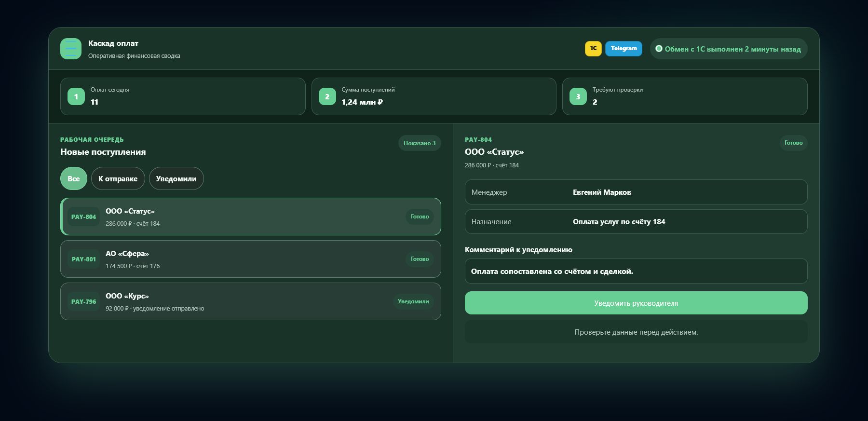Click the Каскад оплат logo icon
The height and width of the screenshot is (421, 868).
(71, 49)
